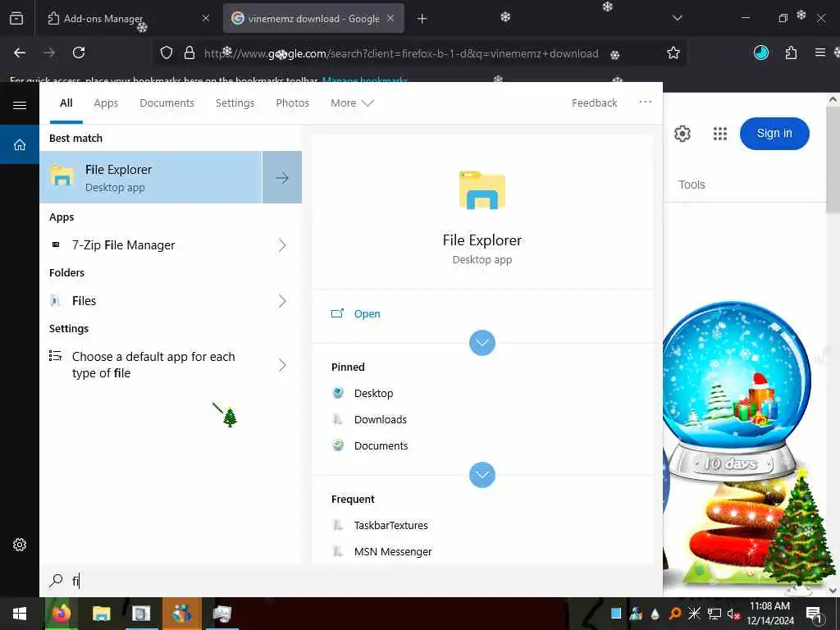The width and height of the screenshot is (840, 630).
Task: Click the padlock site information icon
Action: 189,52
